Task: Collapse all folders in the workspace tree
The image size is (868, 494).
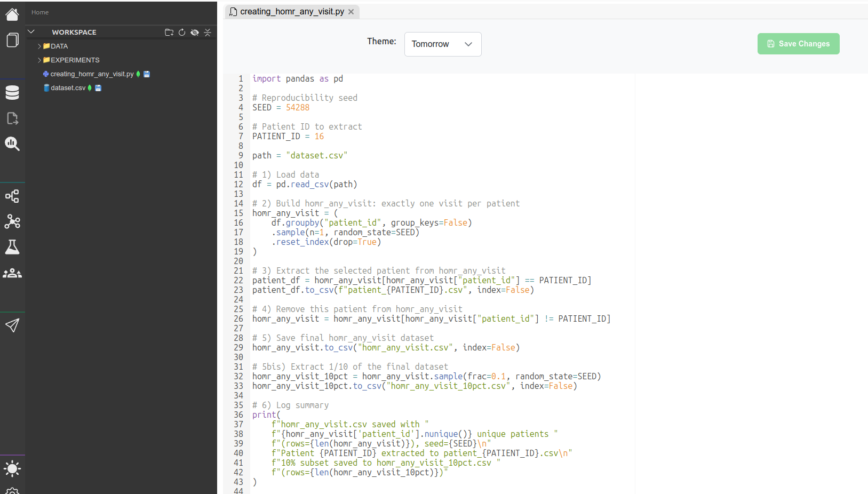Action: (x=208, y=33)
